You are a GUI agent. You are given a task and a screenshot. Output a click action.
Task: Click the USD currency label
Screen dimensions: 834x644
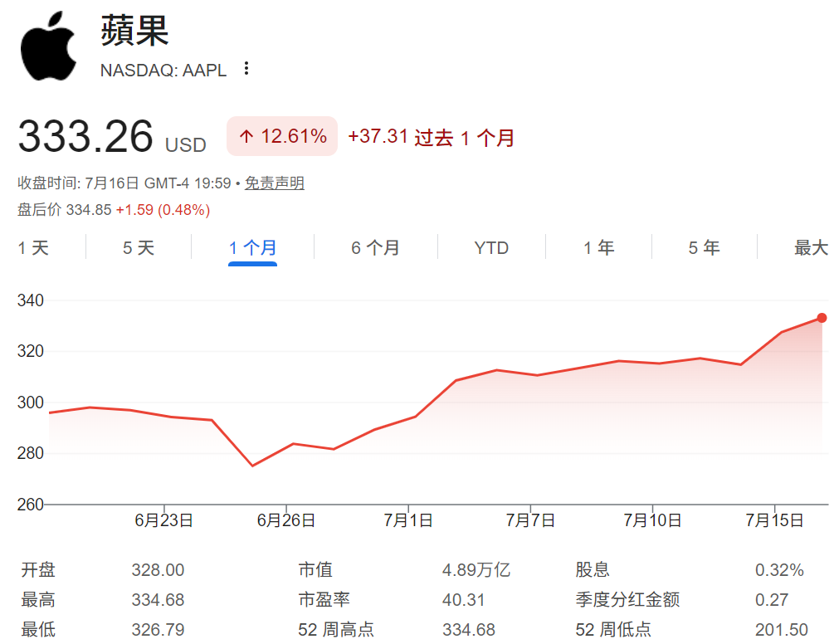(x=186, y=145)
